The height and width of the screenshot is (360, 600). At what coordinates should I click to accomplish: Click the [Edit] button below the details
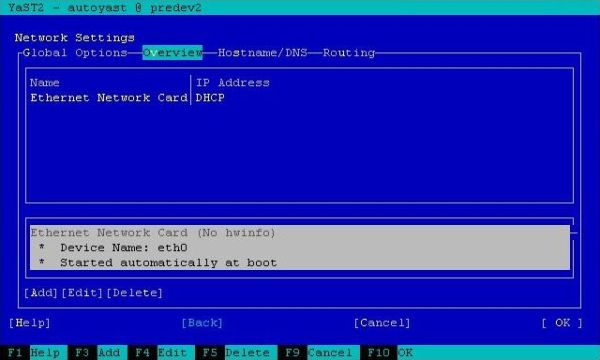82,293
